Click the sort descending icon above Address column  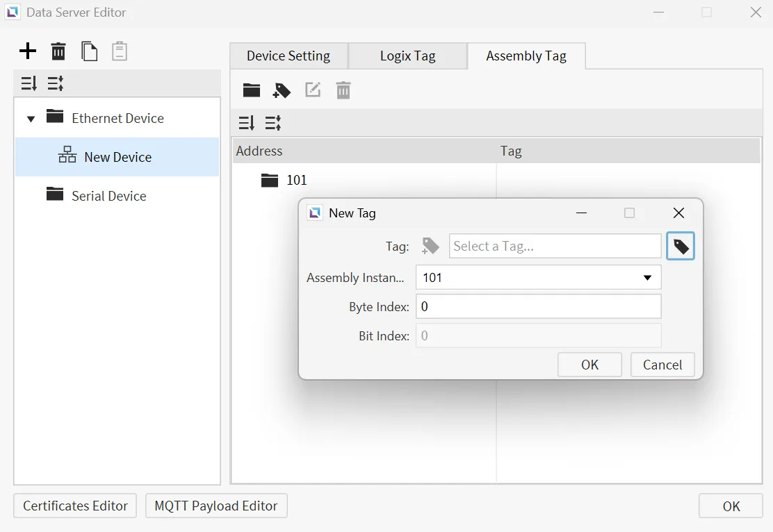[x=273, y=123]
